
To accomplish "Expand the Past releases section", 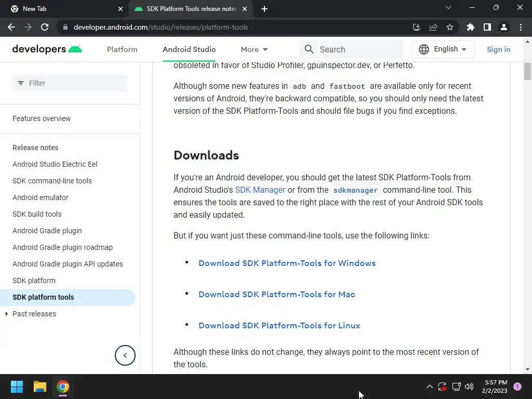I will click(6, 314).
